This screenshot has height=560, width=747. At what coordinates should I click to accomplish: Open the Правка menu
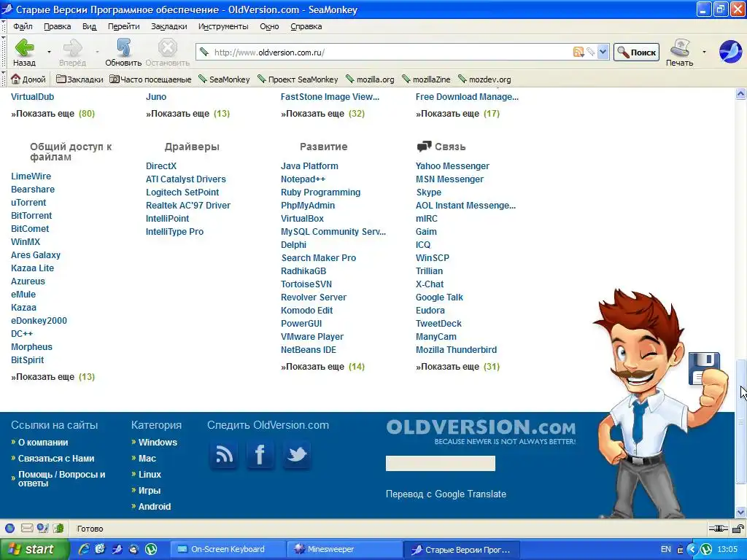pyautogui.click(x=57, y=27)
